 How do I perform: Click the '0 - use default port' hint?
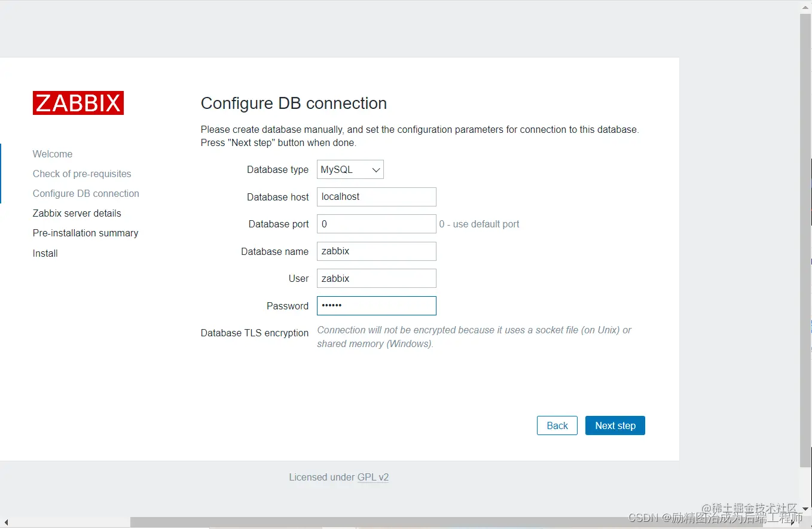pos(479,224)
